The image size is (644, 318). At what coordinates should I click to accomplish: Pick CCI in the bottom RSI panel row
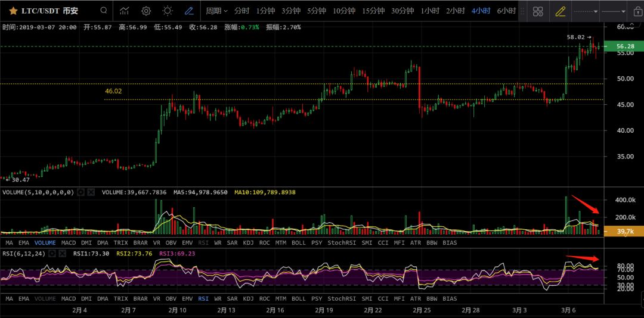pos(383,299)
